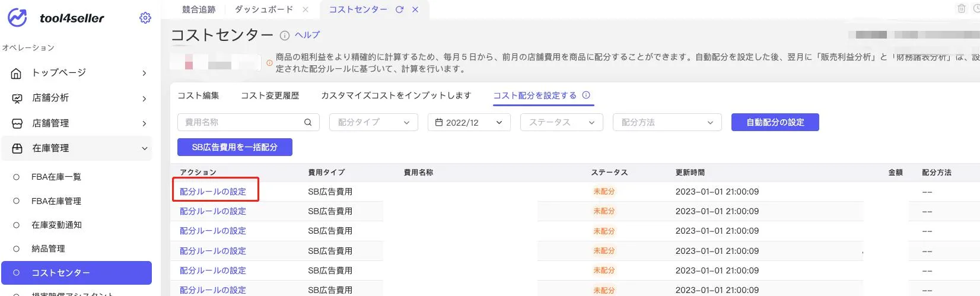Click the 配分方法 column header

937,173
